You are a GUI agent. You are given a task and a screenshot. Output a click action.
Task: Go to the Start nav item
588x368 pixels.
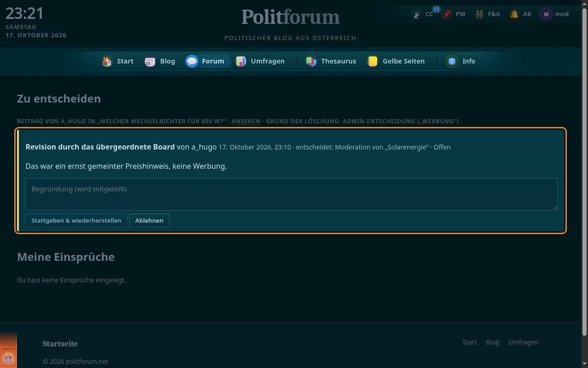118,61
